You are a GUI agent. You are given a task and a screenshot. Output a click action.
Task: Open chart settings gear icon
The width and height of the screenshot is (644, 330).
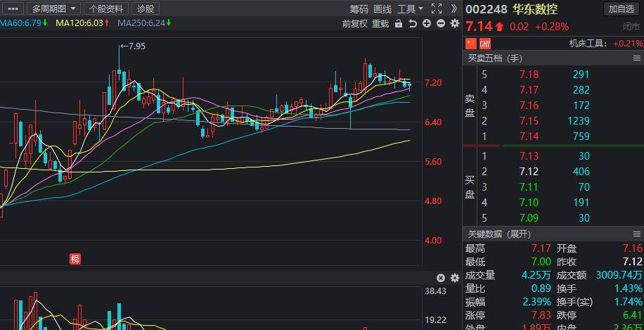click(x=454, y=23)
